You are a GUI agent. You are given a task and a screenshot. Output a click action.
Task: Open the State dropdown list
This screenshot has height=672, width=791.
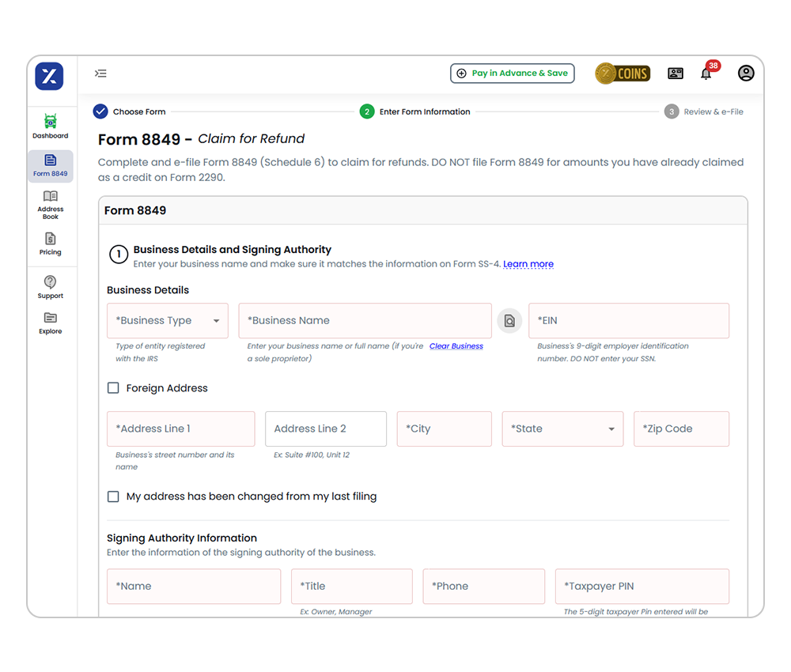click(x=562, y=429)
